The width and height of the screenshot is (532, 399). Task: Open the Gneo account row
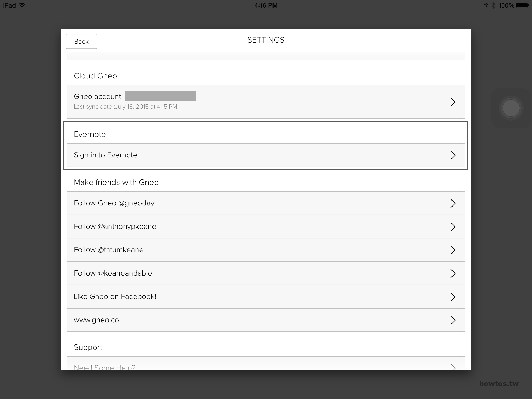(x=266, y=102)
